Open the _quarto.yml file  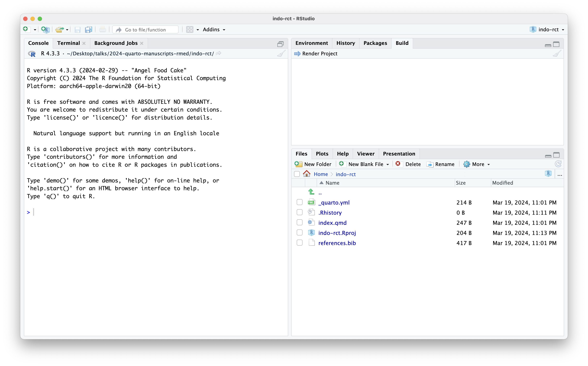point(334,202)
